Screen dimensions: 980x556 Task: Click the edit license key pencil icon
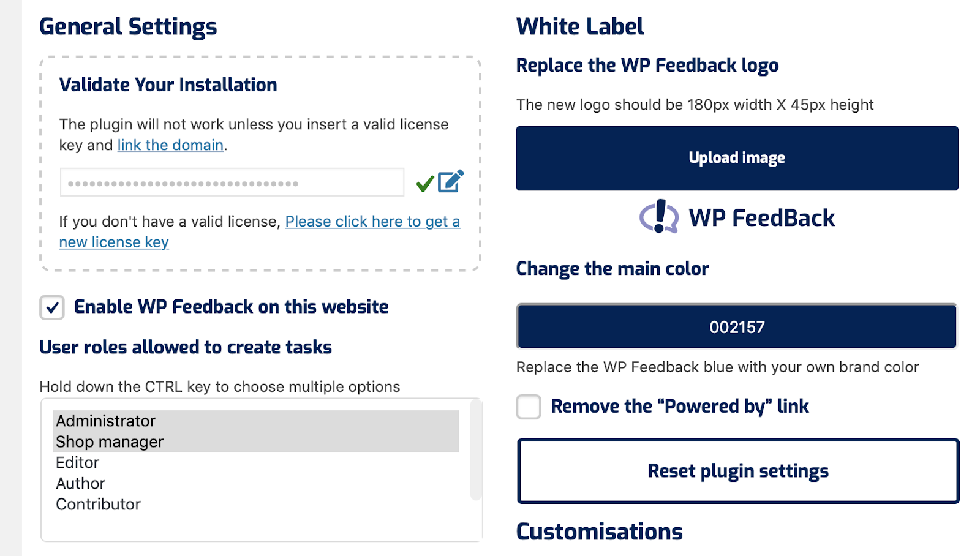pyautogui.click(x=451, y=181)
